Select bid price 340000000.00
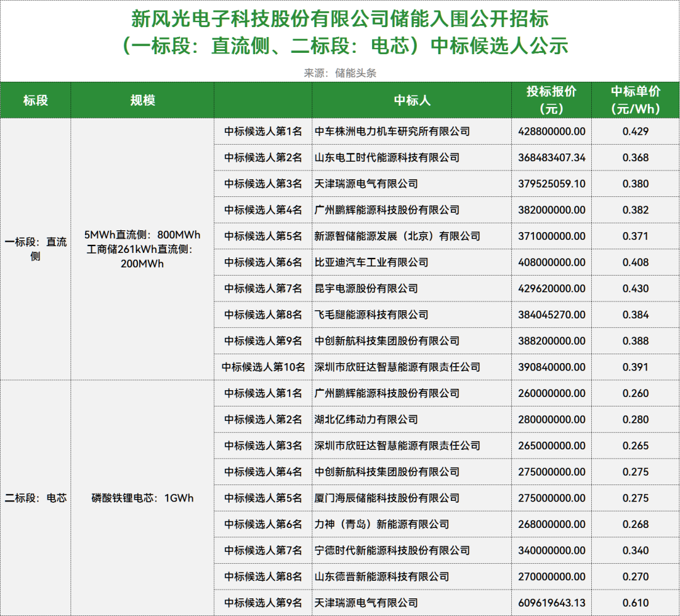The height and width of the screenshot is (616, 680). coord(552,550)
